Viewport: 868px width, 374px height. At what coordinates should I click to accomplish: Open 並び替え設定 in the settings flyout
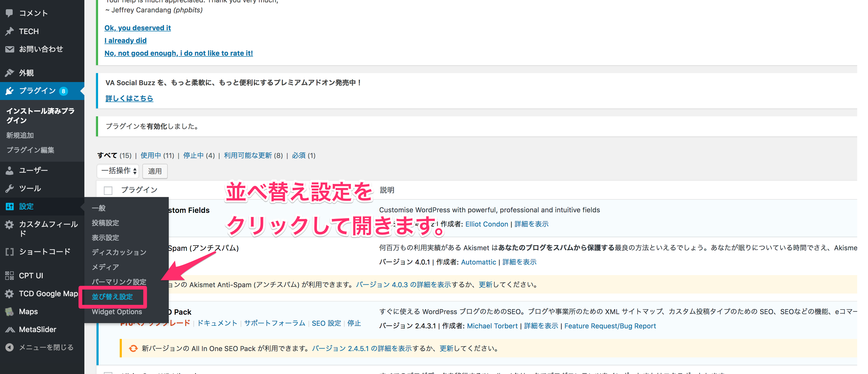(x=112, y=297)
